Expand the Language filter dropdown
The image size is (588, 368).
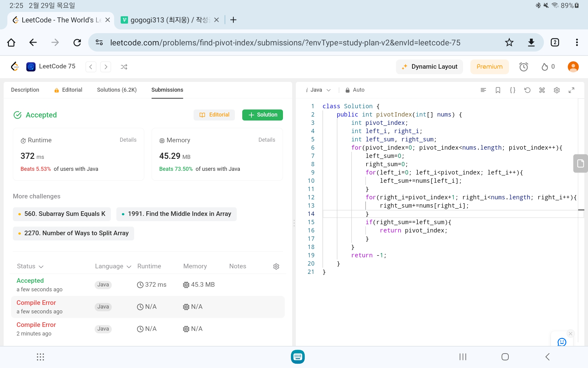coord(113,266)
